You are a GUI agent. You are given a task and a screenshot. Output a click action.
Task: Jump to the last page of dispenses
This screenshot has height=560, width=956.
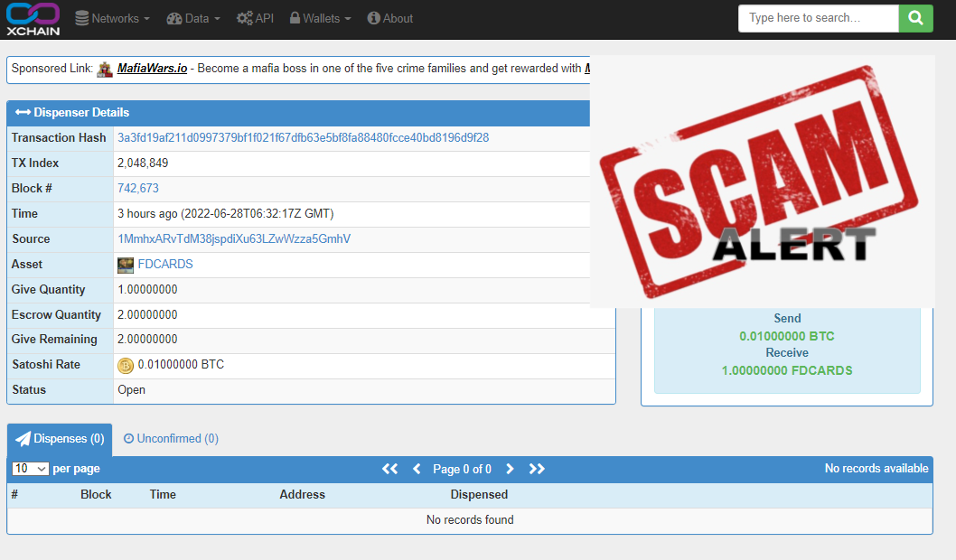pyautogui.click(x=537, y=469)
